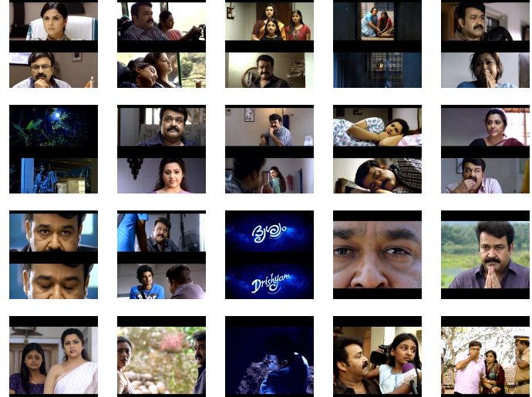Open the frame of woman with two girls
Image resolution: width=532 pixels, height=397 pixels.
(x=269, y=22)
